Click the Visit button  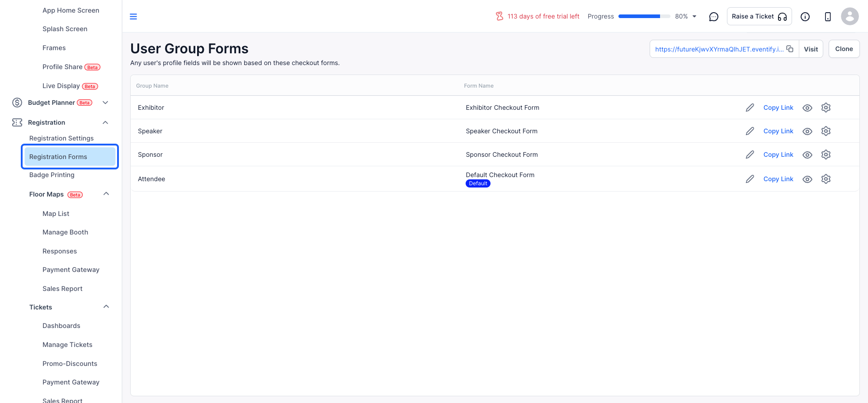click(811, 49)
